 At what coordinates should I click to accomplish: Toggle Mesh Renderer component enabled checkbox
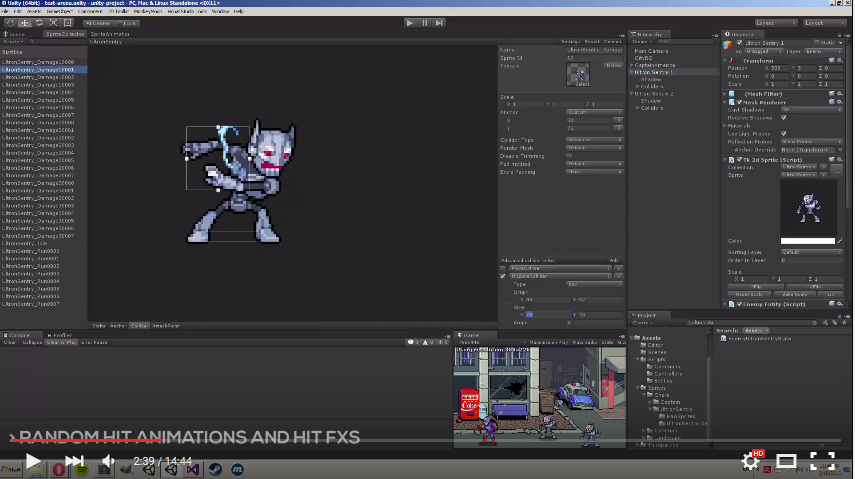[x=739, y=102]
